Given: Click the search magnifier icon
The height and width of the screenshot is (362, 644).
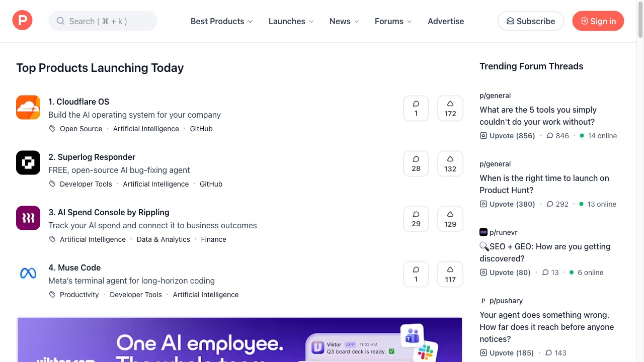Looking at the screenshot, I should point(61,21).
